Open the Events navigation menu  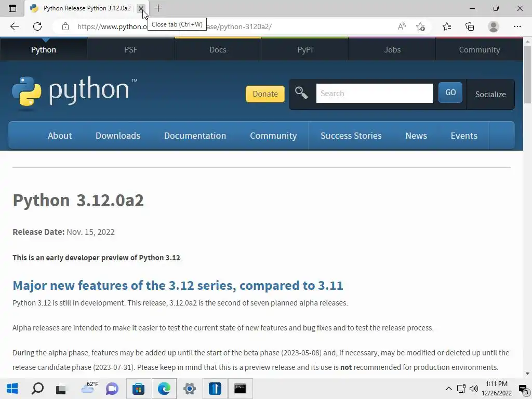(x=464, y=136)
